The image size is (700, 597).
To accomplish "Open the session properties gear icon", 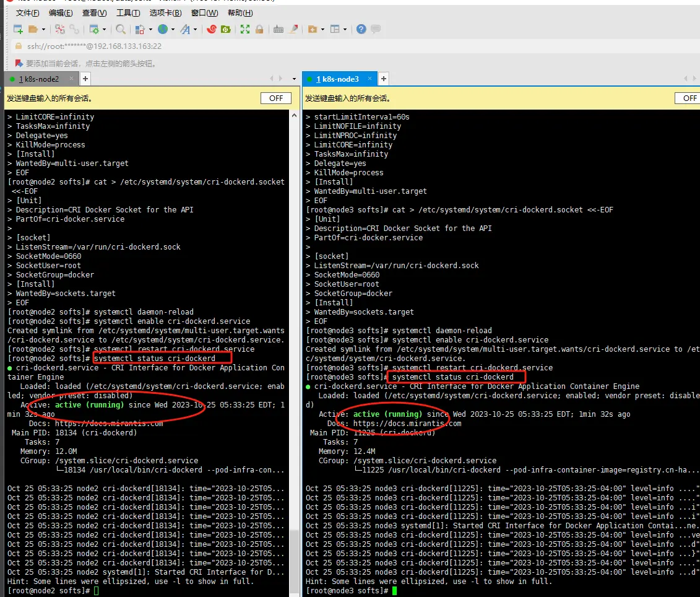I will pyautogui.click(x=93, y=29).
